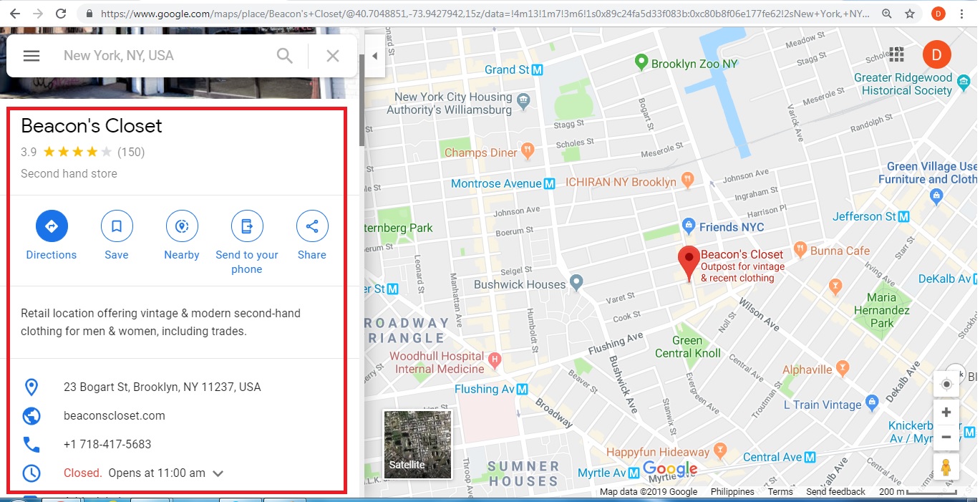The width and height of the screenshot is (980, 502).
Task: Click the Philippines region link
Action: (x=732, y=492)
